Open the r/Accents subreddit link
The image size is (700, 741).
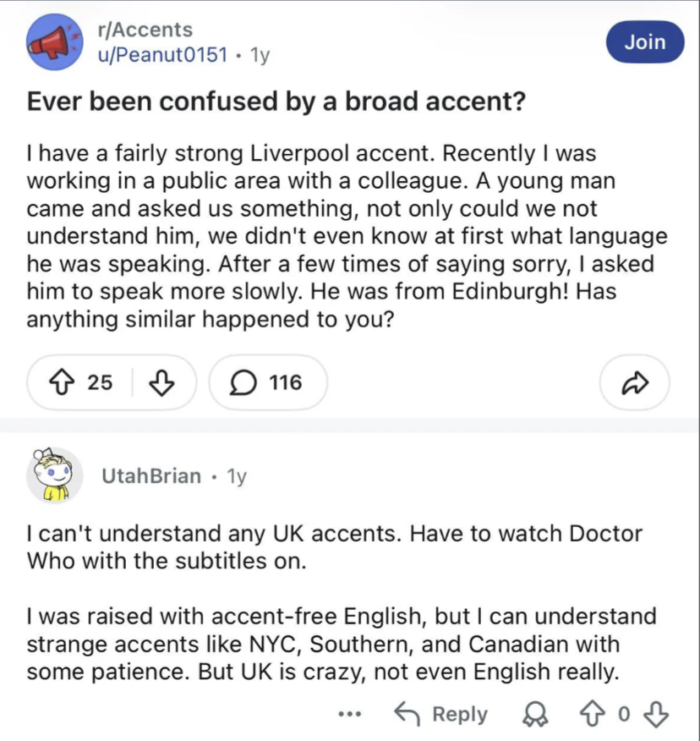tap(145, 30)
